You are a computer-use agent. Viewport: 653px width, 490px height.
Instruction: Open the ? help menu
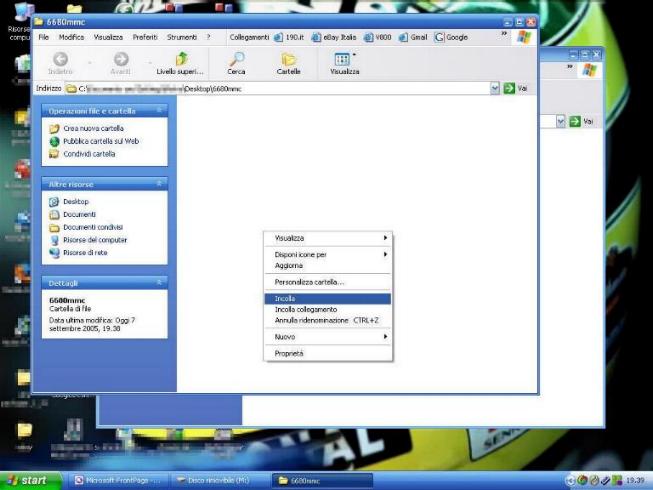tap(209, 37)
